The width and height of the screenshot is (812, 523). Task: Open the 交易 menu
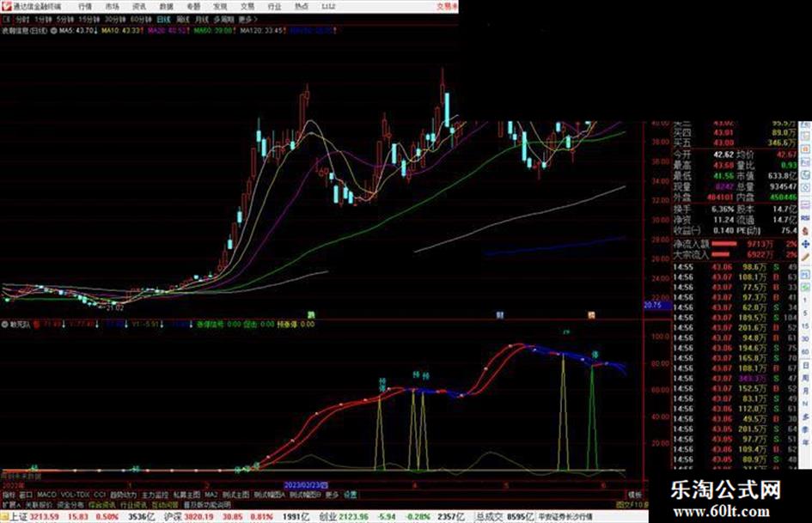pos(247,7)
